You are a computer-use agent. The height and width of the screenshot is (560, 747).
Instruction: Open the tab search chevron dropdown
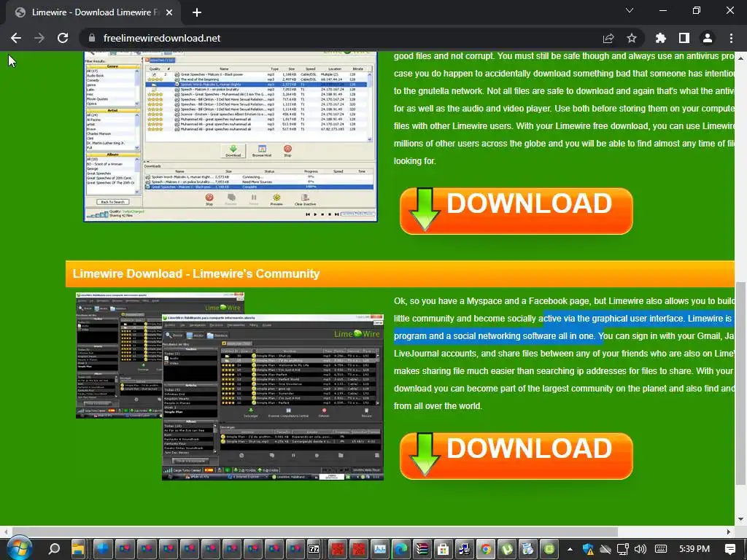coord(630,10)
